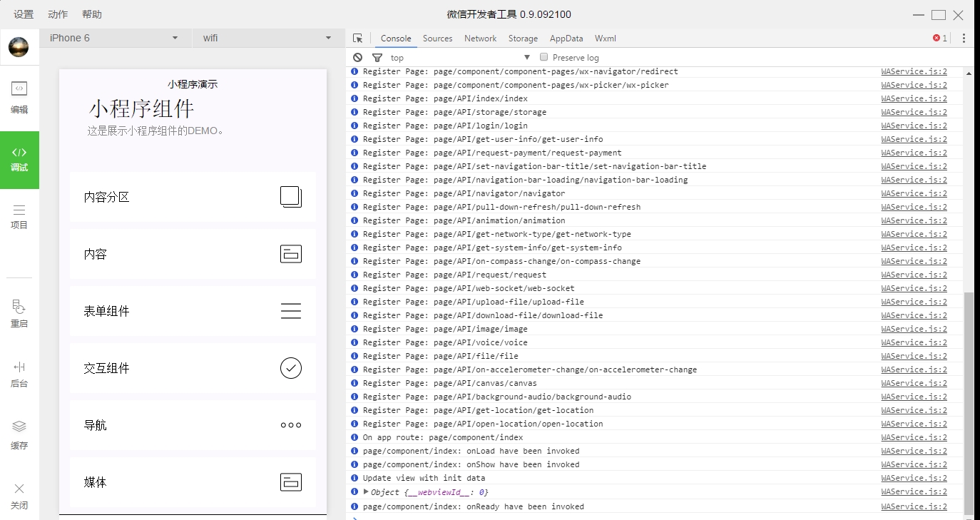This screenshot has height=520, width=980.
Task: Open the 导航 list item
Action: point(193,425)
